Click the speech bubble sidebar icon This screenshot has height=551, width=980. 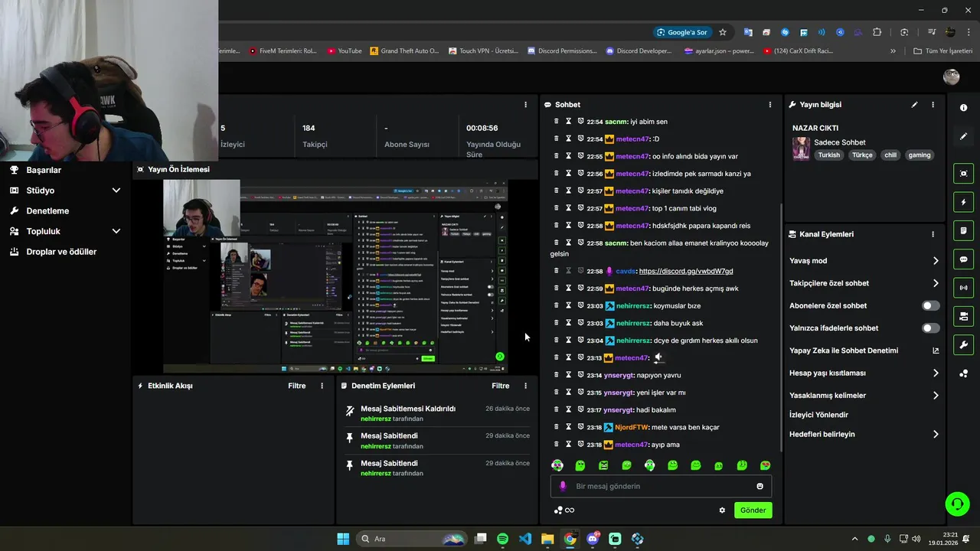click(x=963, y=259)
